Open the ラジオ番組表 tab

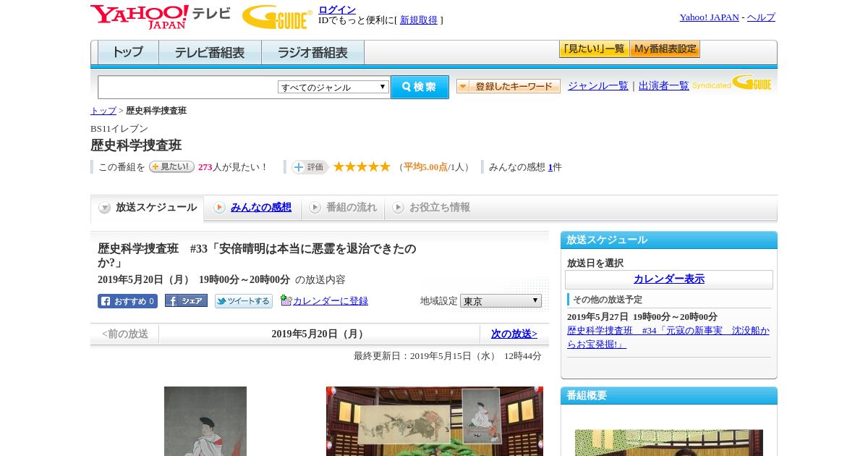pos(312,53)
